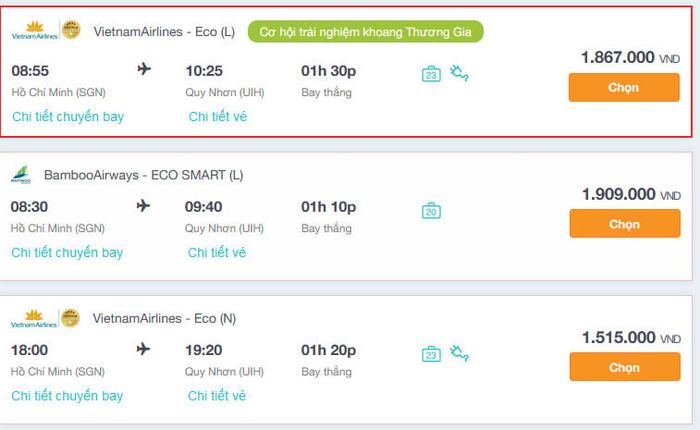Click the airplane icon on the 18:00 flight

(x=143, y=349)
